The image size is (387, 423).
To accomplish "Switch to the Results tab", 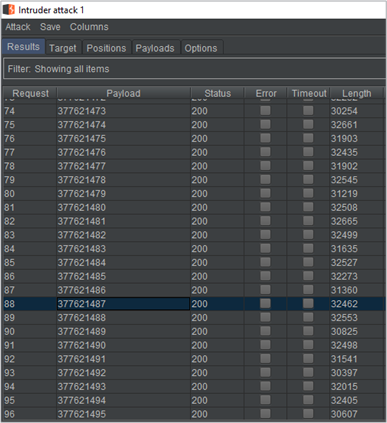I will [23, 47].
